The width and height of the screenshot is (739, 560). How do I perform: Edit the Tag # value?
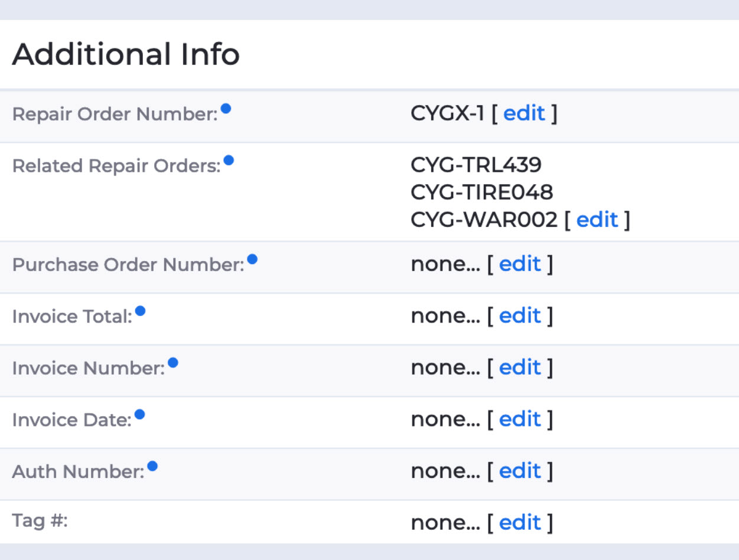[x=520, y=523]
